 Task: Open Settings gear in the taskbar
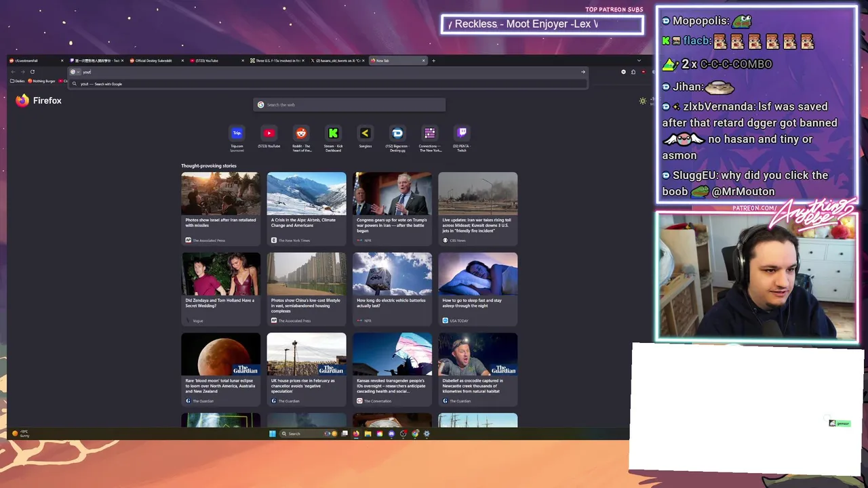(427, 434)
